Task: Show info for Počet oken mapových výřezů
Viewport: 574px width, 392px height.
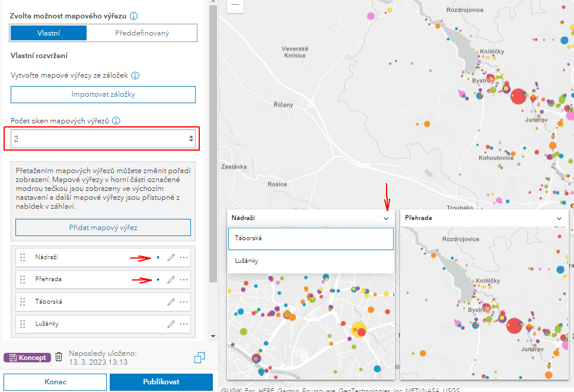Action: pos(117,121)
